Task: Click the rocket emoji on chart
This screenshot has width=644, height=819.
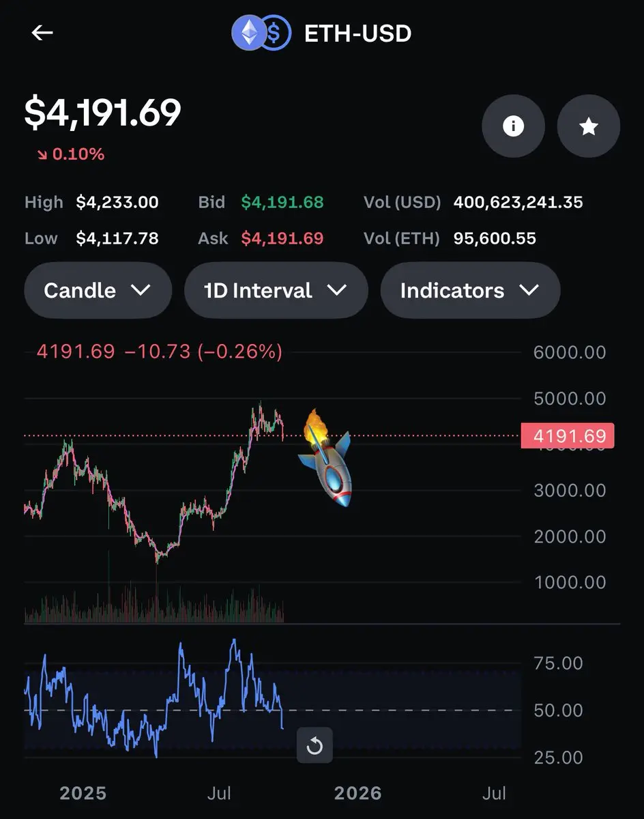Action: point(325,457)
